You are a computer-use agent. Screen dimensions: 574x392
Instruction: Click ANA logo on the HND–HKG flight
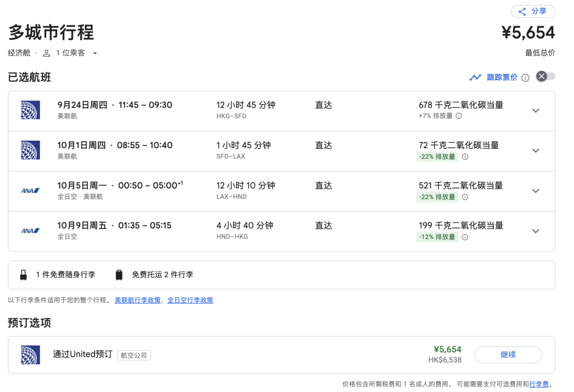pos(30,231)
